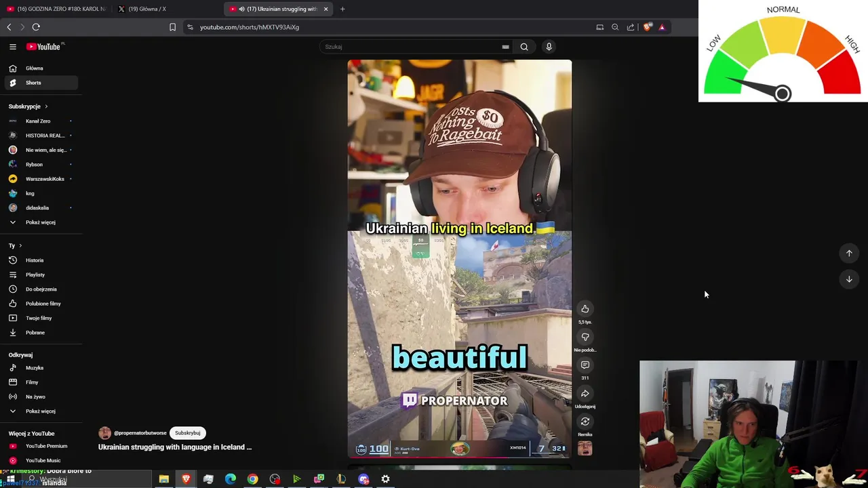Viewport: 868px width, 488px height.
Task: Browse Muzyka in Odkrywaj
Action: (x=41, y=368)
